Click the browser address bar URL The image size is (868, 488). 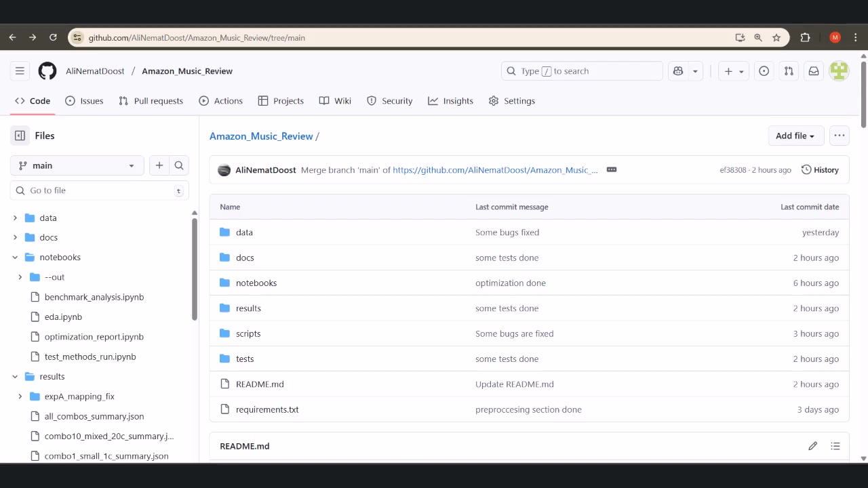197,38
